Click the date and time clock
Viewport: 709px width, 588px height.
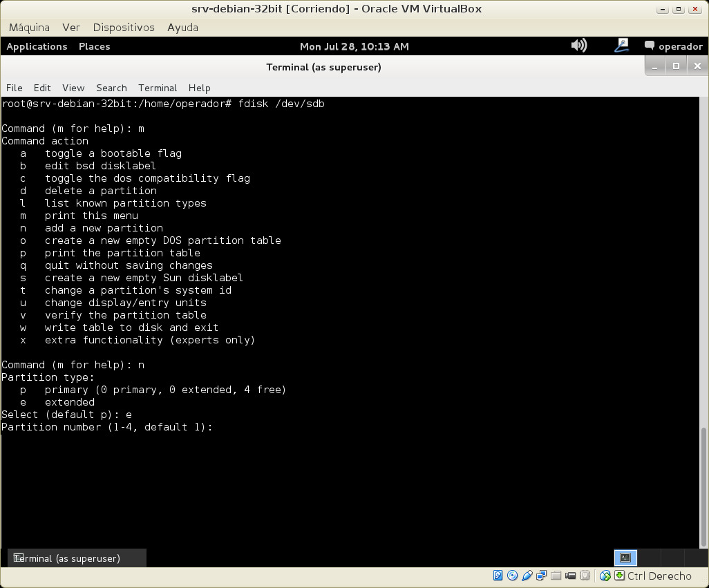click(354, 46)
